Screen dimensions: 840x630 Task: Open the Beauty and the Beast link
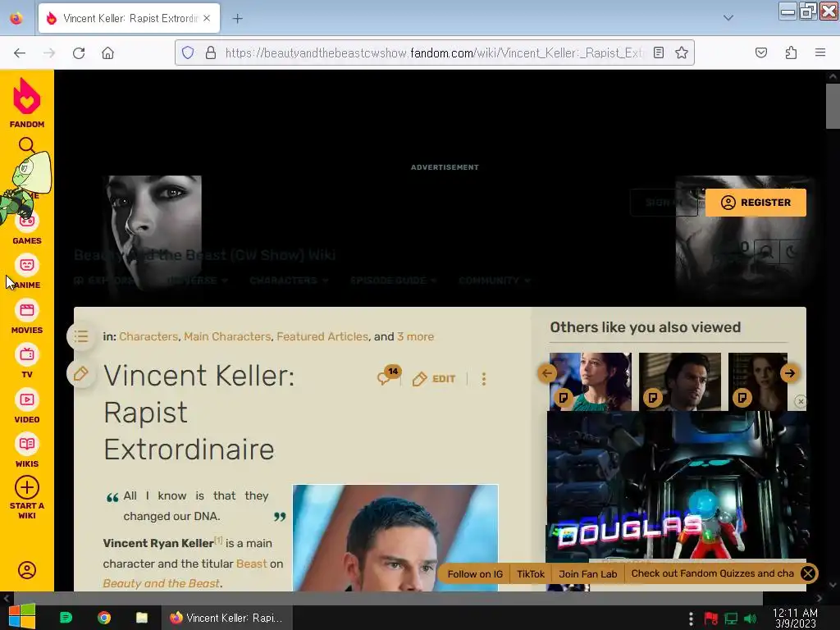pyautogui.click(x=162, y=583)
